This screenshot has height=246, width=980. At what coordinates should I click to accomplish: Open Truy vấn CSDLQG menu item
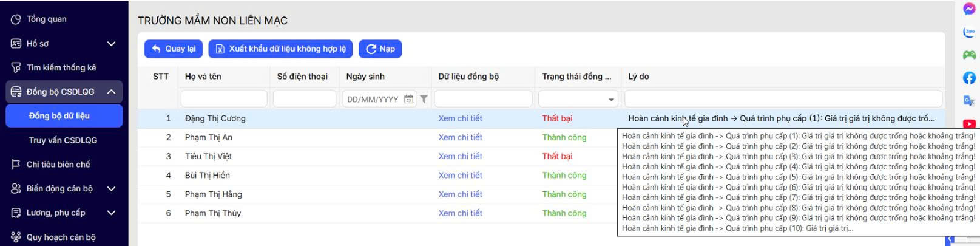click(x=63, y=140)
